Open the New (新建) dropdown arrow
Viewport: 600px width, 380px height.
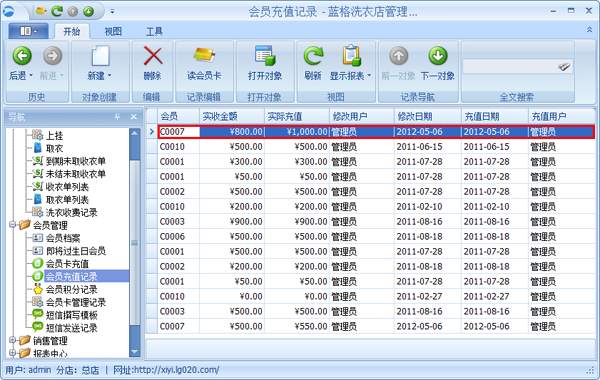pos(109,76)
